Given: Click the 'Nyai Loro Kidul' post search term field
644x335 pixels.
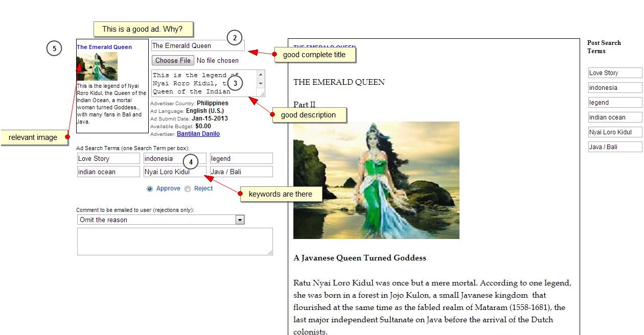Looking at the screenshot, I should click(x=614, y=132).
